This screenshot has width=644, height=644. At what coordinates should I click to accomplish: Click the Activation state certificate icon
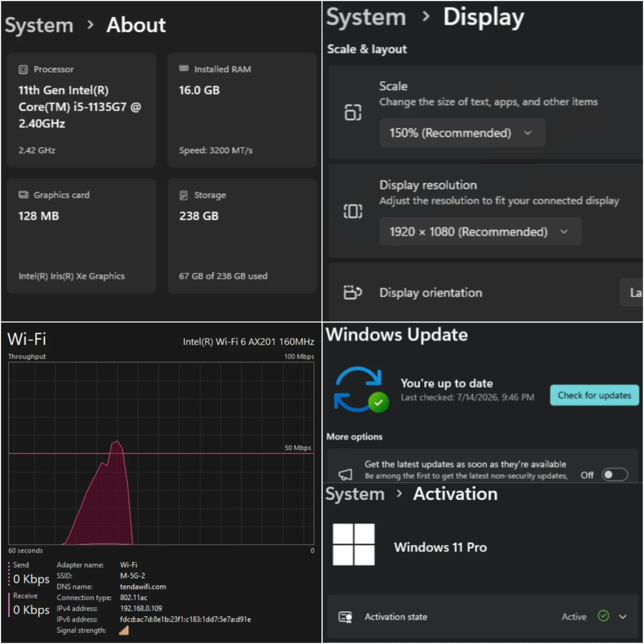click(x=345, y=617)
